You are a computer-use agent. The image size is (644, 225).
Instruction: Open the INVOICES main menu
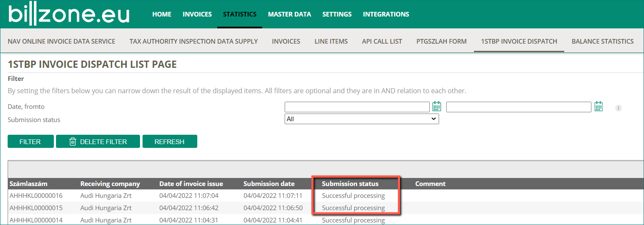click(197, 14)
